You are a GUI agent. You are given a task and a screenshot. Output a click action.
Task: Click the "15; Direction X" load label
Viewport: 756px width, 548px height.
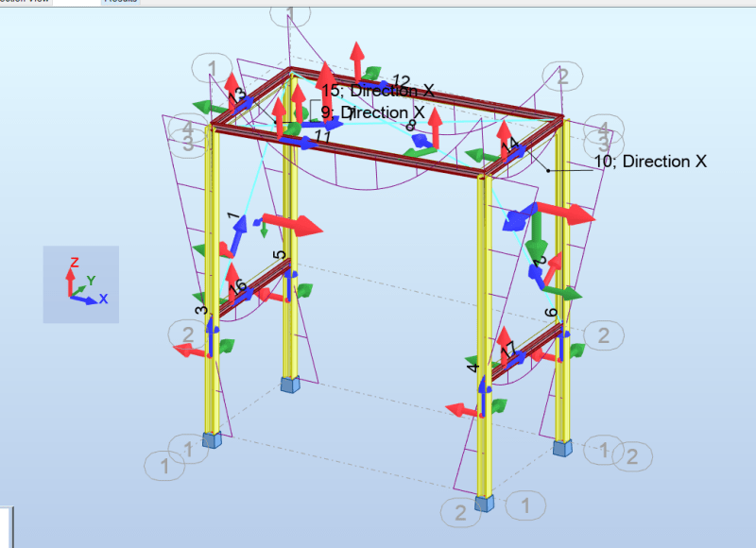point(378,91)
